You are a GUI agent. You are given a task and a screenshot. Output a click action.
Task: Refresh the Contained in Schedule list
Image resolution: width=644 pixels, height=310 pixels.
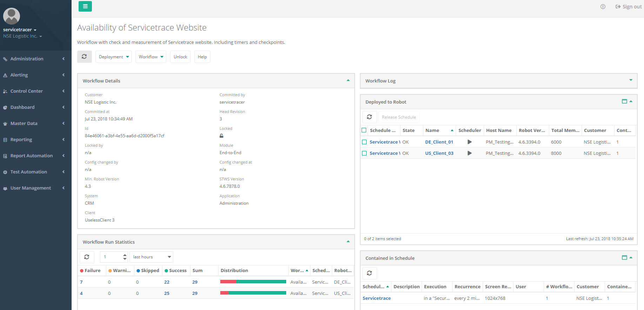click(x=370, y=273)
